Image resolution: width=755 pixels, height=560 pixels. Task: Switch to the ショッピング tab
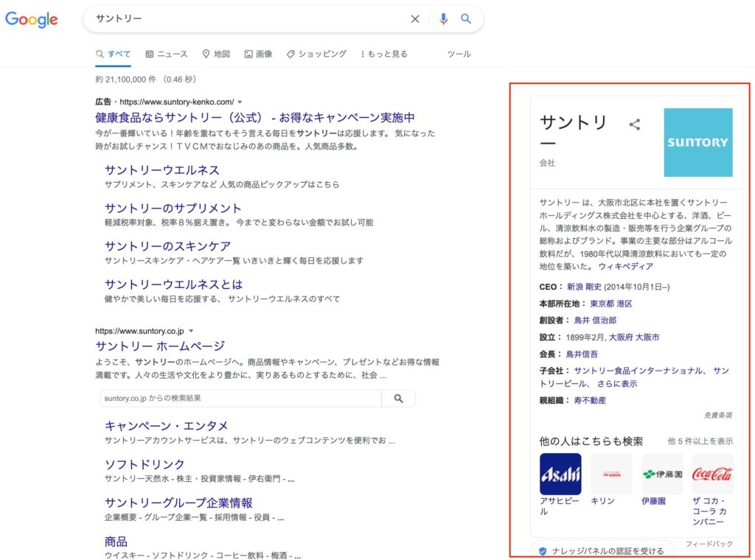pos(316,54)
